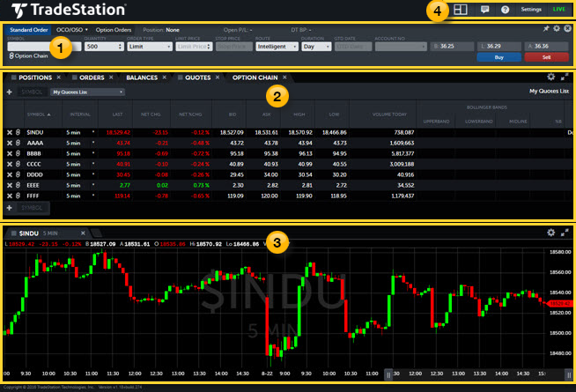The height and width of the screenshot is (392, 576).
Task: Close the POSITIONS tab
Action: point(59,78)
